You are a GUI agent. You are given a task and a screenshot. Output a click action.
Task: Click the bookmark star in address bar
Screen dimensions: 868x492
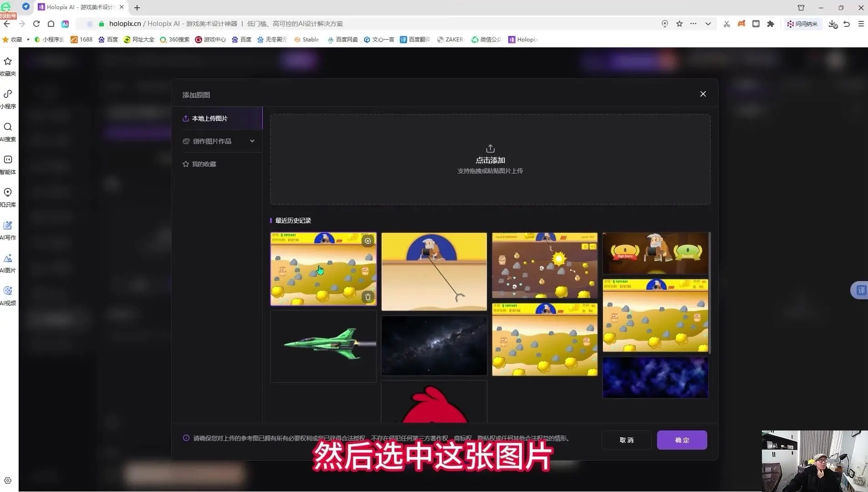[x=679, y=24]
